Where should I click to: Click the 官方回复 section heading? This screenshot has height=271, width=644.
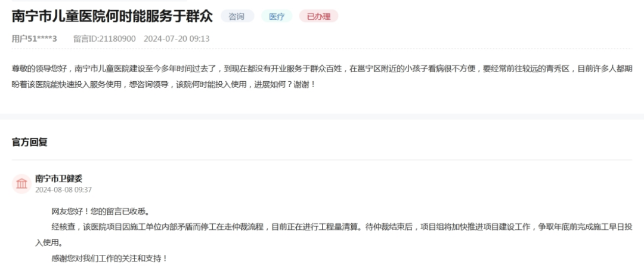pyautogui.click(x=30, y=142)
